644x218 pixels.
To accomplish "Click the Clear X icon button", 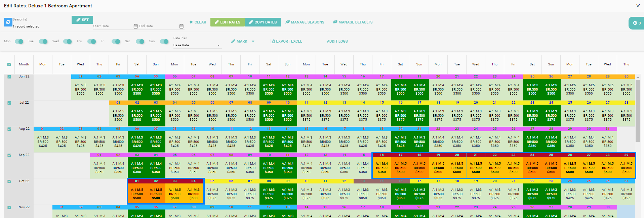I will point(191,22).
